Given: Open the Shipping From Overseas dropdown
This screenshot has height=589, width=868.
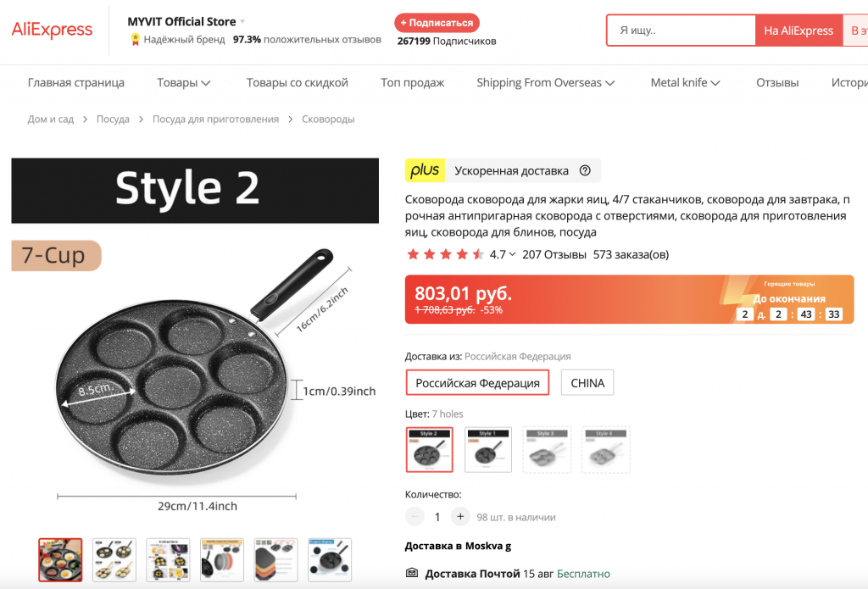Looking at the screenshot, I should (545, 82).
